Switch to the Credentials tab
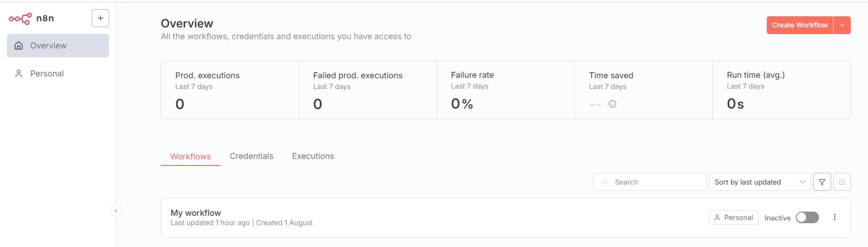 click(x=251, y=156)
